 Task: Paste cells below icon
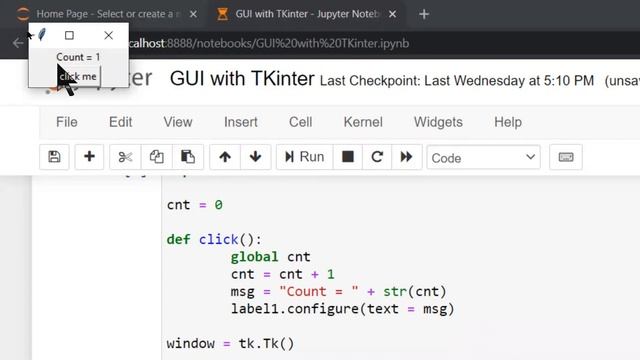pos(188,157)
